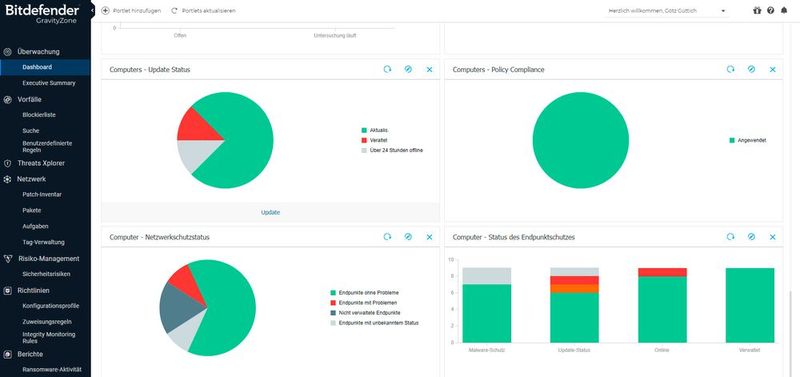
Task: Click the plus icon for Portlet hinzufügen
Action: [106, 10]
